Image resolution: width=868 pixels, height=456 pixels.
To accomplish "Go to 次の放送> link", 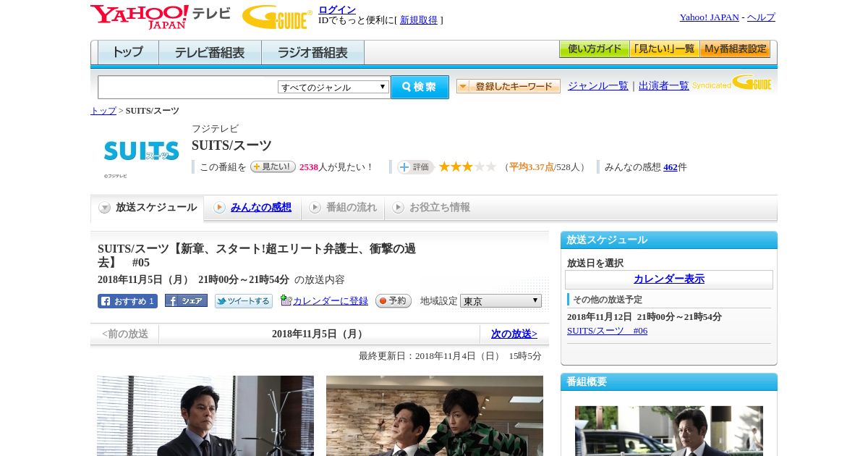I will 514,334.
